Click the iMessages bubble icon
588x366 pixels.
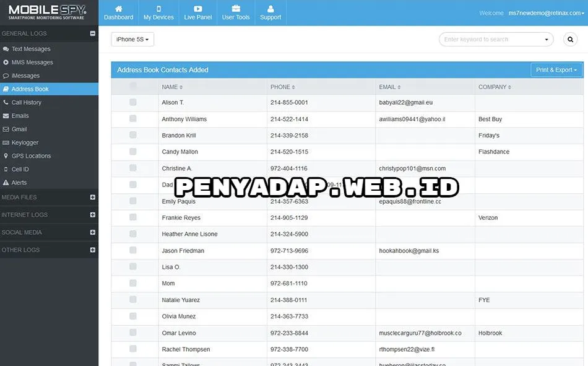[x=6, y=76]
